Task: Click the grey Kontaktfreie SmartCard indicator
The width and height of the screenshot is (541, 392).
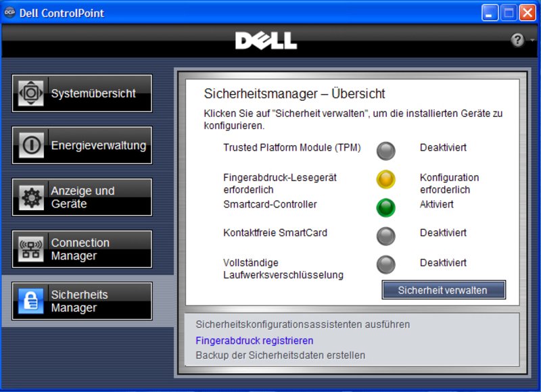Action: pyautogui.click(x=385, y=236)
